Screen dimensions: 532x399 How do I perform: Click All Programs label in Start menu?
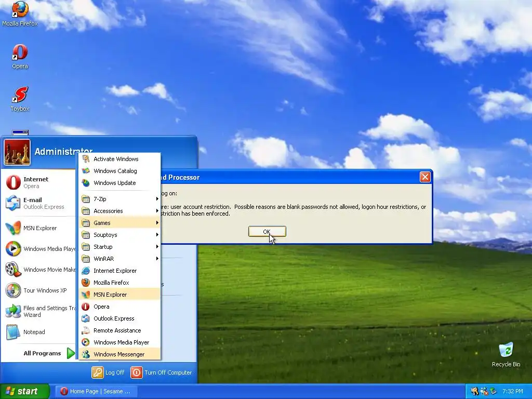tap(42, 353)
